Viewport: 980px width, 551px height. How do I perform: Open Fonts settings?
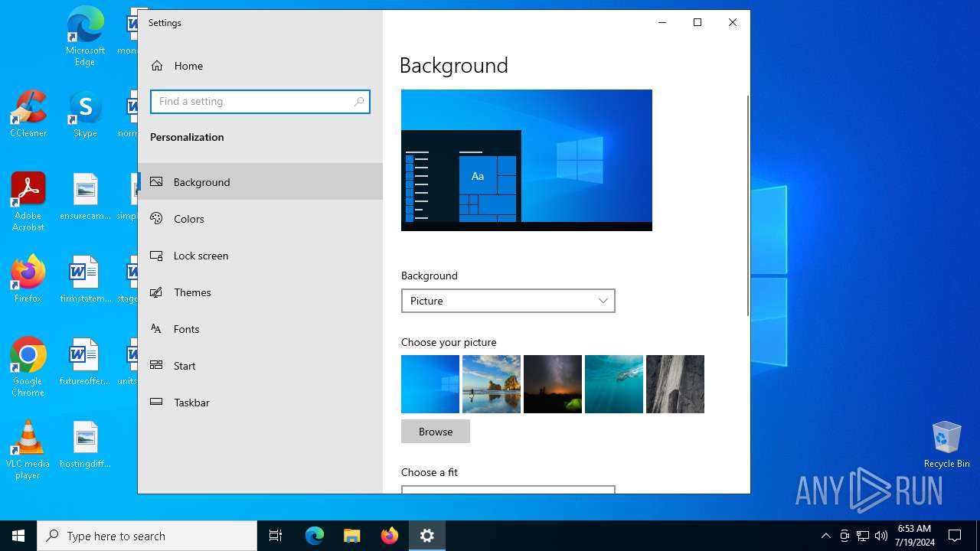point(260,329)
